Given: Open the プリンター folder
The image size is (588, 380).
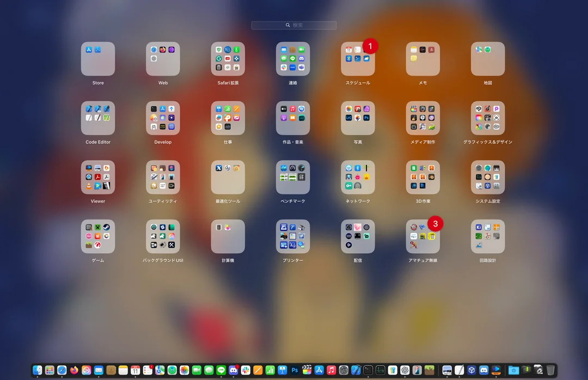Looking at the screenshot, I should (293, 236).
